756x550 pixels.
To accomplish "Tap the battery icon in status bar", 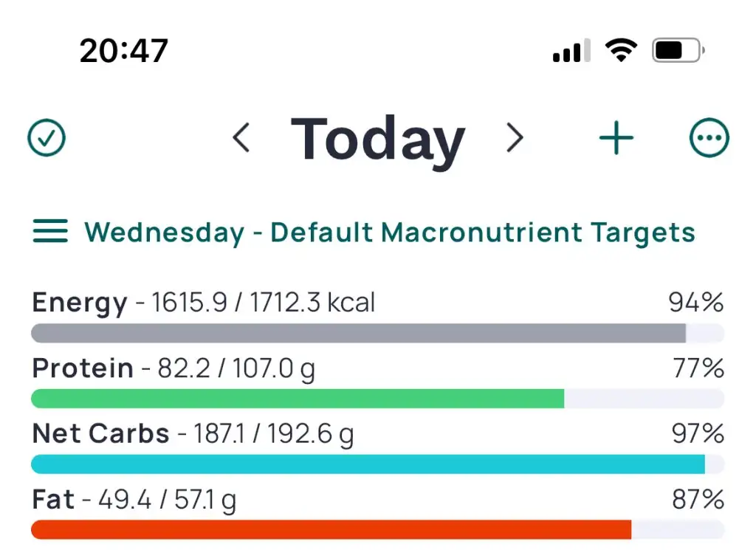I will [678, 51].
